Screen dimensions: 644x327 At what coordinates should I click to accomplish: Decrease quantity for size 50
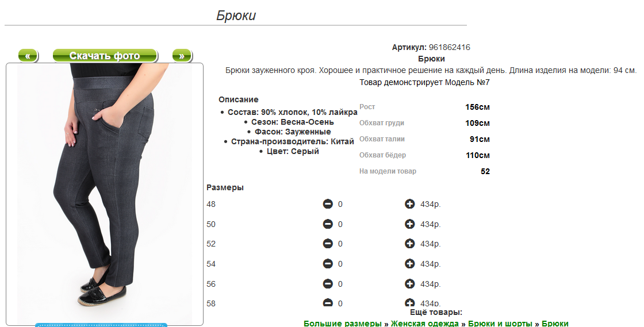click(x=328, y=224)
